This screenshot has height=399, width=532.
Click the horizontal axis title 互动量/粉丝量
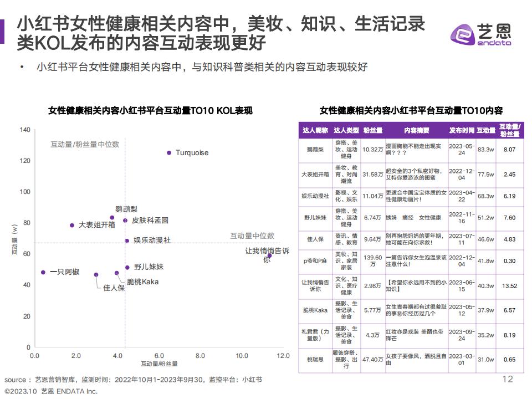(159, 364)
